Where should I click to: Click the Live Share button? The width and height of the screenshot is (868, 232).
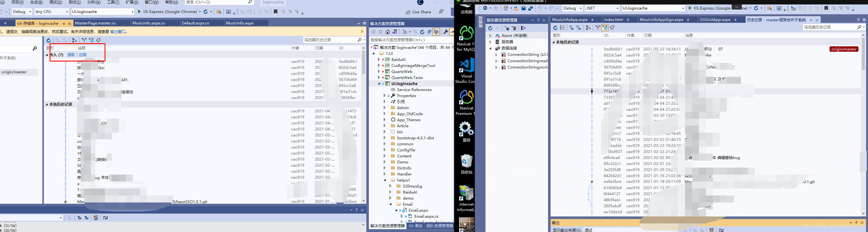coord(418,12)
